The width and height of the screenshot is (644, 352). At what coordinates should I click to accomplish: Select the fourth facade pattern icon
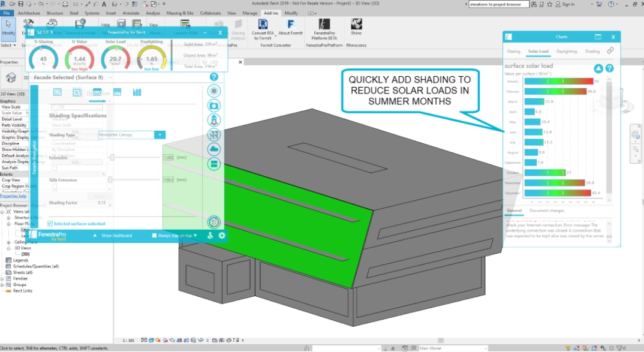117,92
